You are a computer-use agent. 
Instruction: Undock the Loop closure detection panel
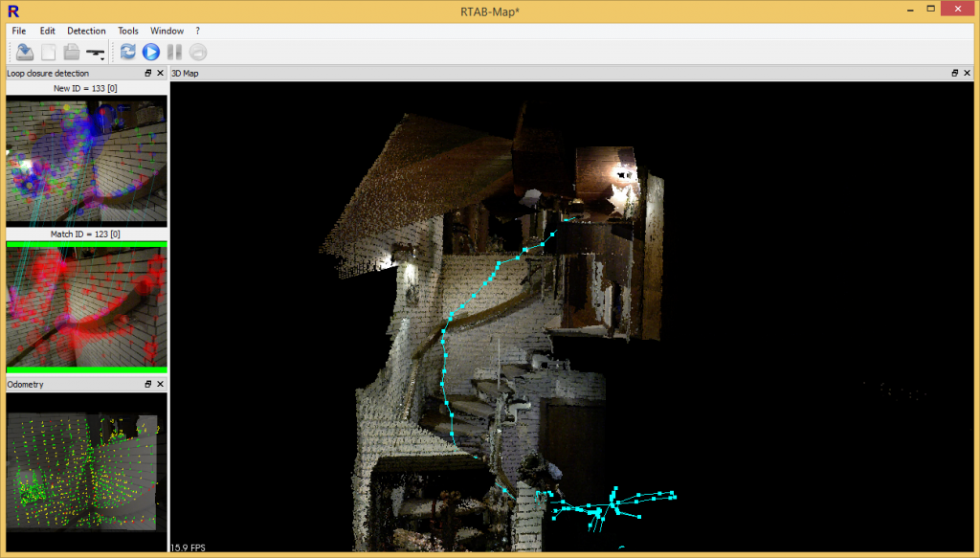pos(148,72)
